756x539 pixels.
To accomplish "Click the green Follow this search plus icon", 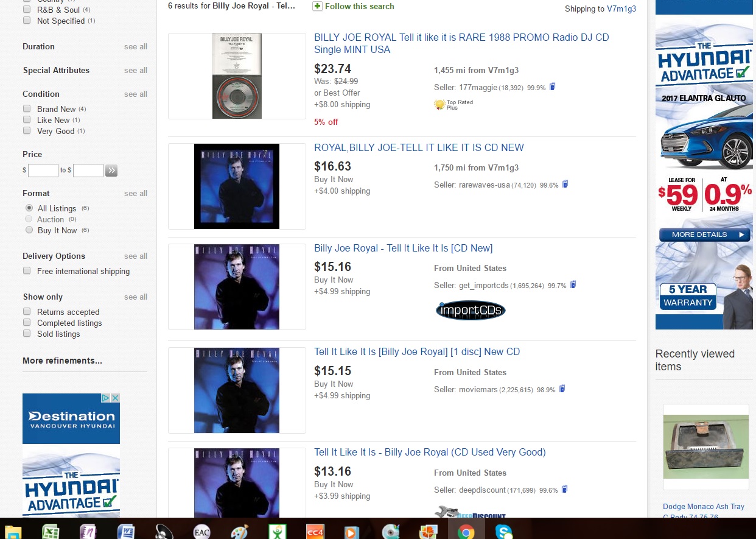I will pyautogui.click(x=317, y=6).
